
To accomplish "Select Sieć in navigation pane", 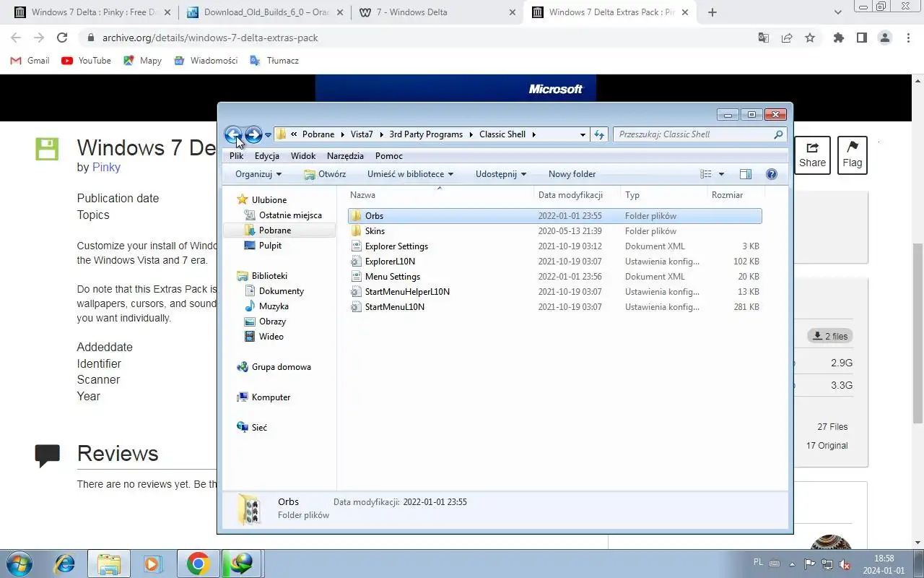I will tap(259, 428).
